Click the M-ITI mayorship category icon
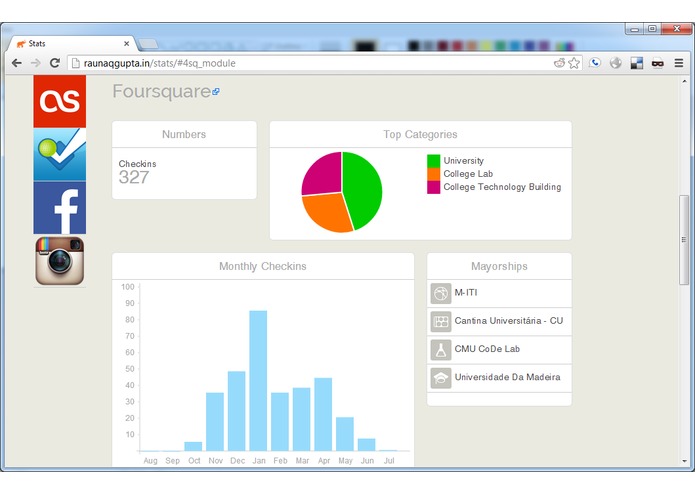 (441, 293)
